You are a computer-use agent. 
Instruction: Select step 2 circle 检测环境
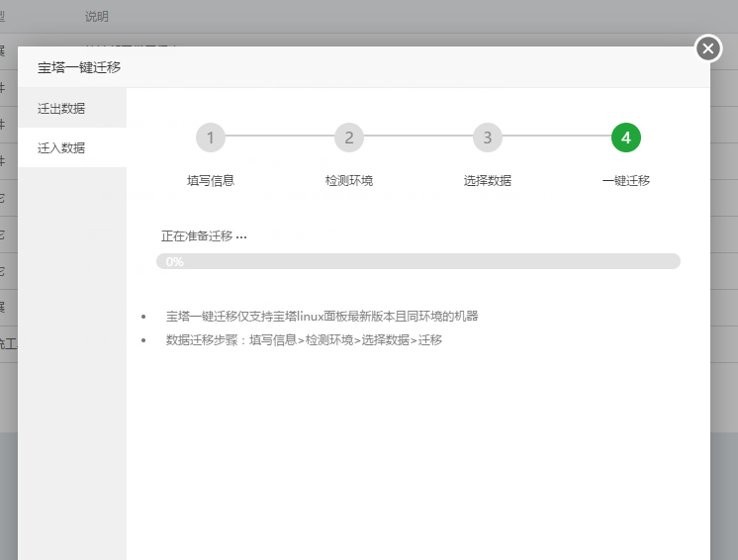tap(349, 138)
